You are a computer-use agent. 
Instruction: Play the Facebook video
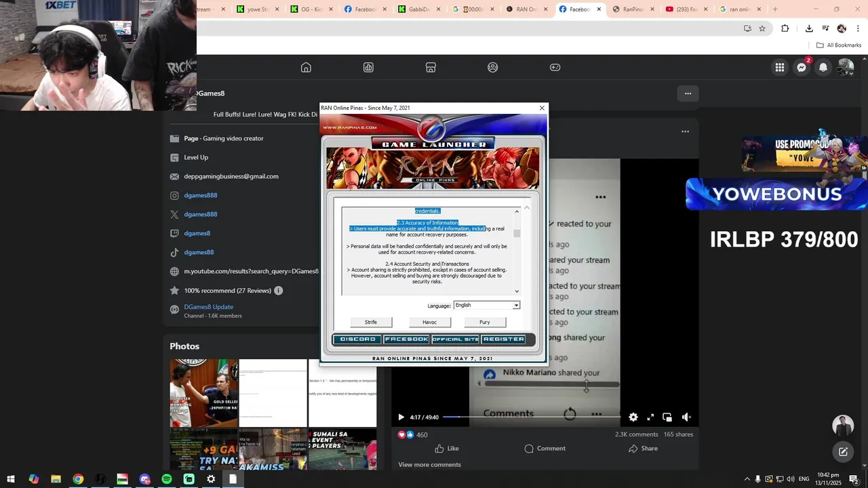click(401, 418)
